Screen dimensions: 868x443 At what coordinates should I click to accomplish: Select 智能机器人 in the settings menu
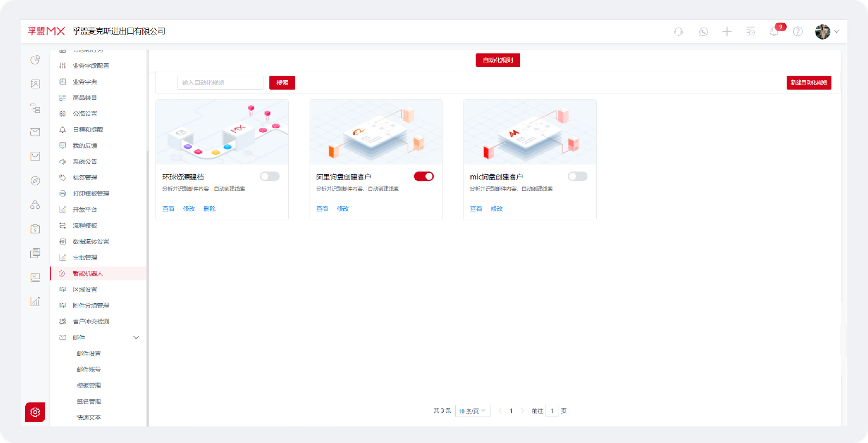point(88,274)
